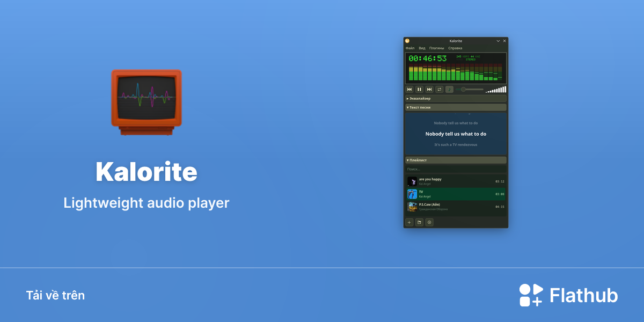
Task: Collapse the Текст песни section
Action: 456,107
